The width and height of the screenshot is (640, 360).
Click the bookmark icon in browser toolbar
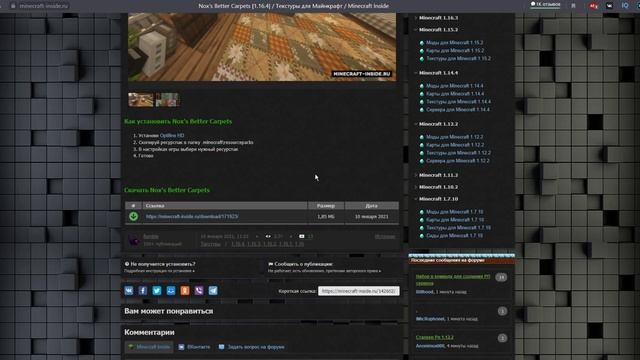[573, 6]
